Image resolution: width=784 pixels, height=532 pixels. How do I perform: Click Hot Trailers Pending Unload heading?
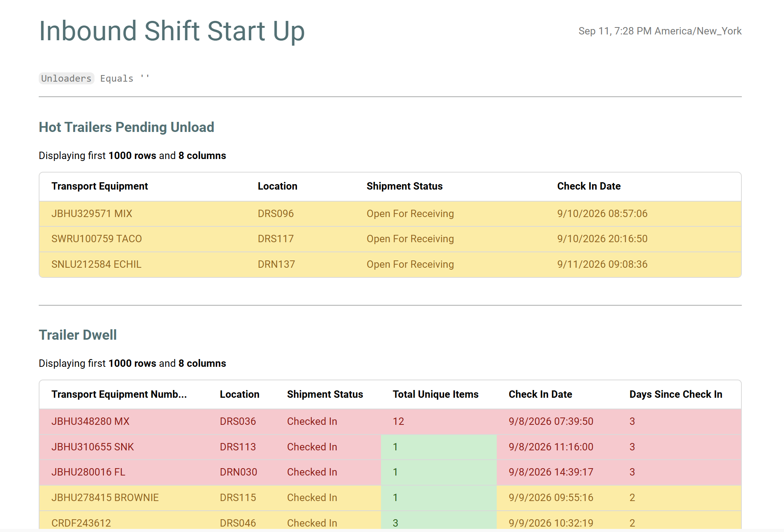126,127
